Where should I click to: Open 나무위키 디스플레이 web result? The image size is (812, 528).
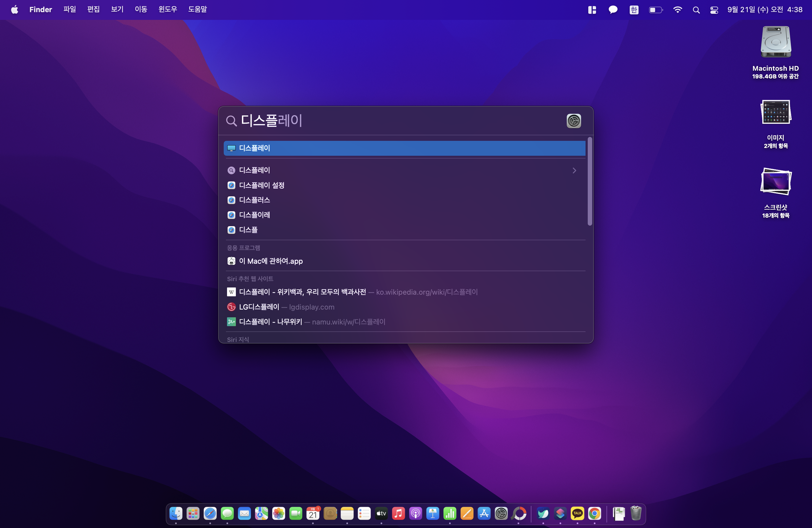(x=271, y=322)
